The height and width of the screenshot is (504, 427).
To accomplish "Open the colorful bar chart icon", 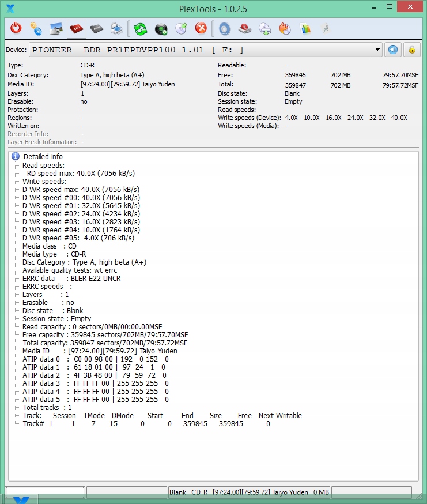I will tap(305, 28).
